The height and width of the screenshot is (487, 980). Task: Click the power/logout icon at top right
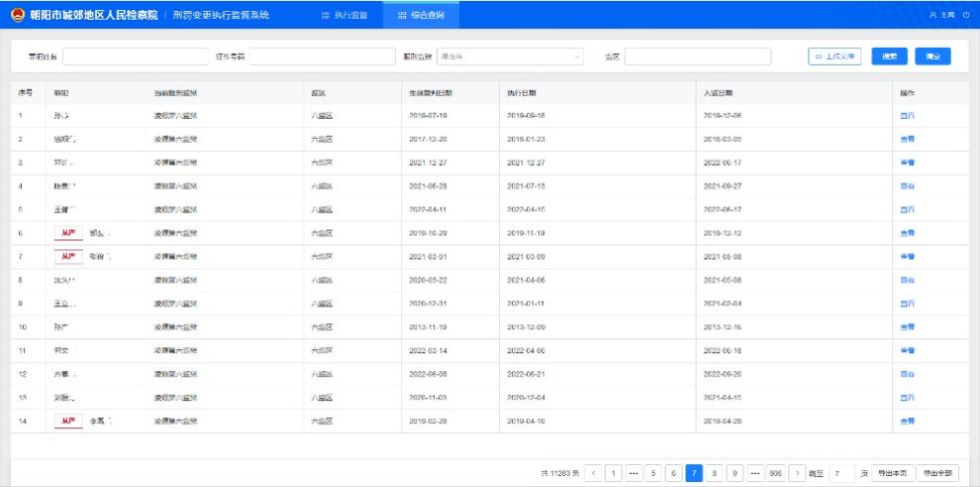point(965,16)
